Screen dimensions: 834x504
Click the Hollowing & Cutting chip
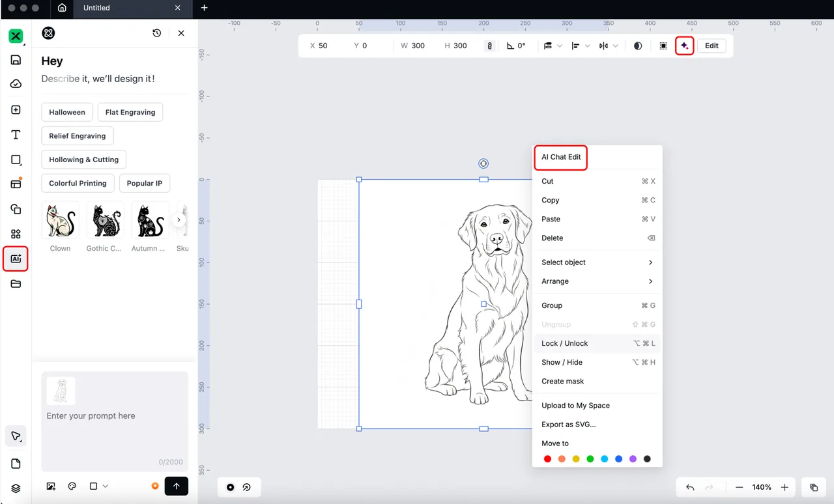click(84, 160)
